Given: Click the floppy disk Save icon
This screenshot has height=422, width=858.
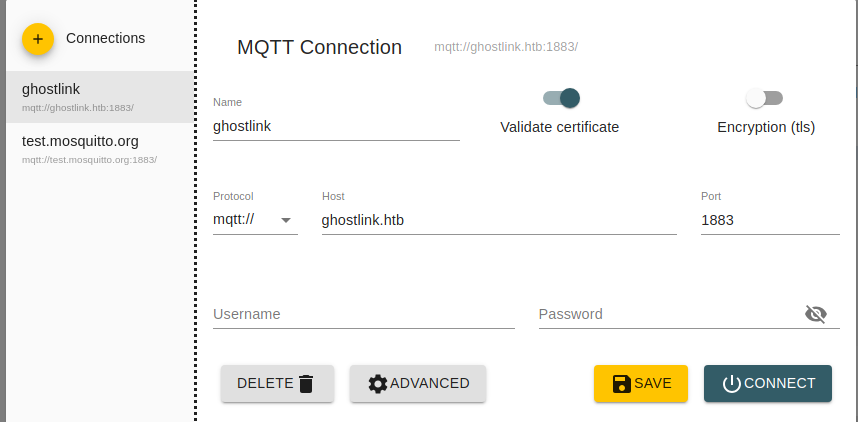Looking at the screenshot, I should click(622, 384).
